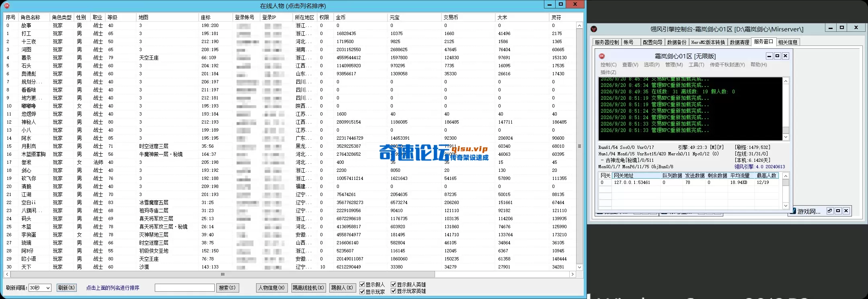The height and width of the screenshot is (299, 868).
Task: Sort the player list by the 金币 column
Action: pyautogui.click(x=361, y=17)
